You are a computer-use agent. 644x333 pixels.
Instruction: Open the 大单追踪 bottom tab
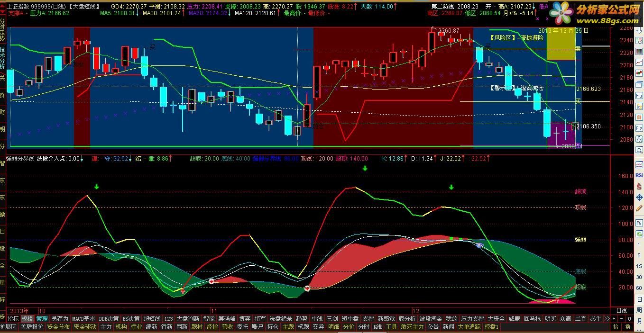click(x=469, y=327)
